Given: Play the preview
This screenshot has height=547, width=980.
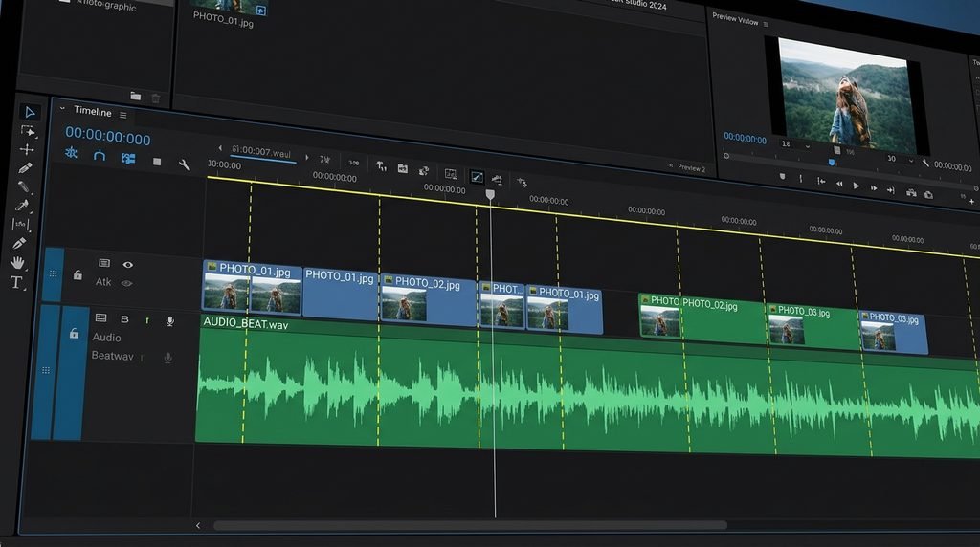Looking at the screenshot, I should (857, 186).
